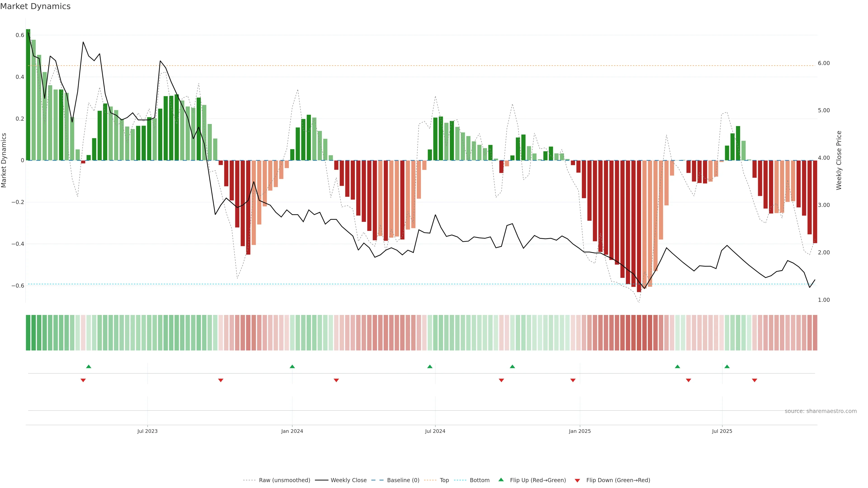
Task: Click the first red flip-down triangle marker
Action: (x=83, y=380)
